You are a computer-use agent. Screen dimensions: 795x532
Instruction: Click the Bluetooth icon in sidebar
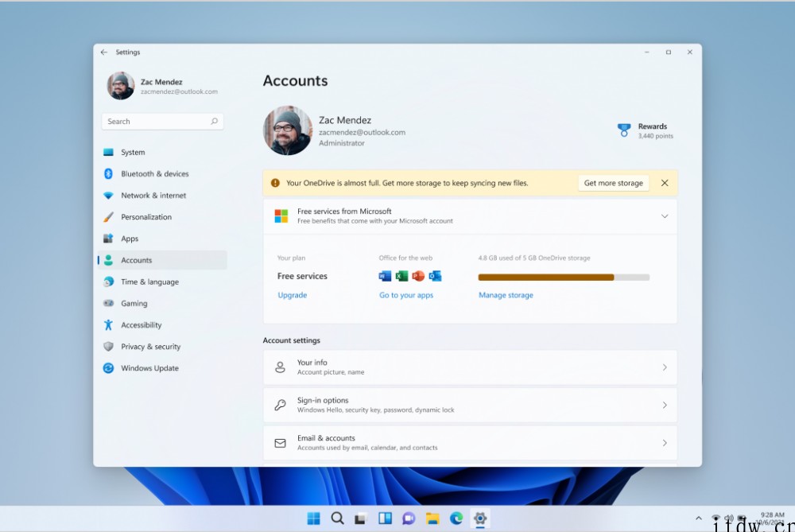(x=108, y=173)
